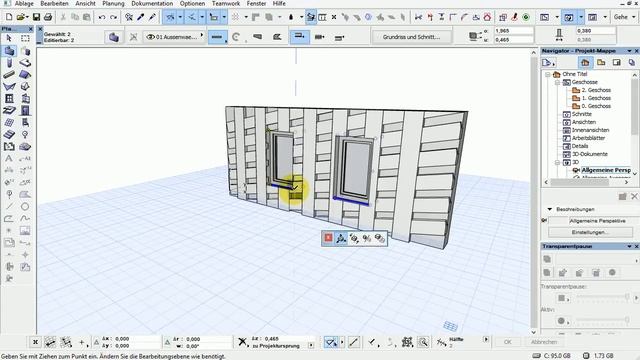
Task: Select the Wall tool in the toolbox
Action: pyautogui.click(x=9, y=51)
